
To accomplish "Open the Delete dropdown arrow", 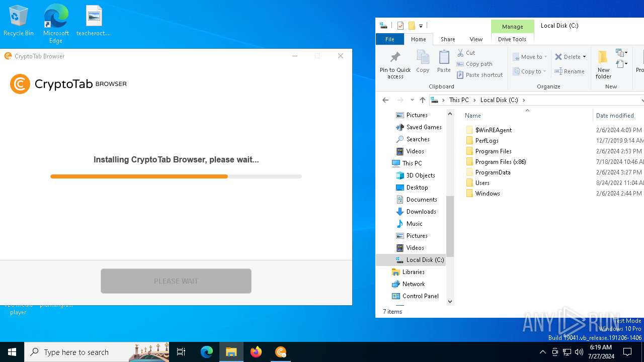I will click(584, 57).
